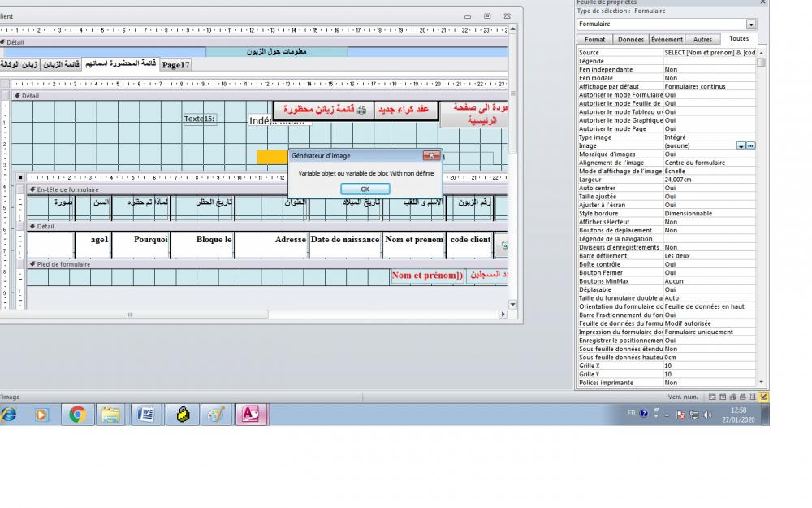Click the FR language indicator in tray

pos(631,413)
